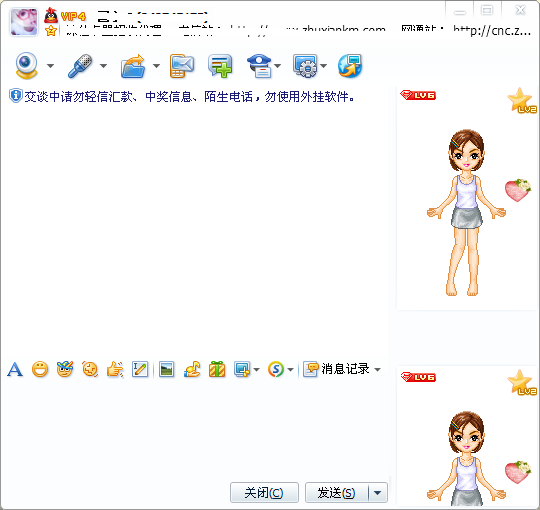Maximize the chat window
Image resolution: width=540 pixels, height=510 pixels.
point(487,11)
